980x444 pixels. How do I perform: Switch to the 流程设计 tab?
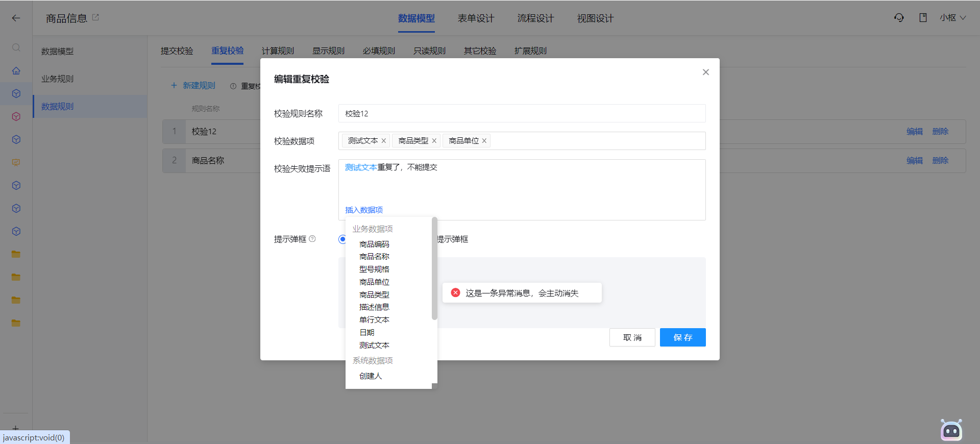[x=535, y=18]
